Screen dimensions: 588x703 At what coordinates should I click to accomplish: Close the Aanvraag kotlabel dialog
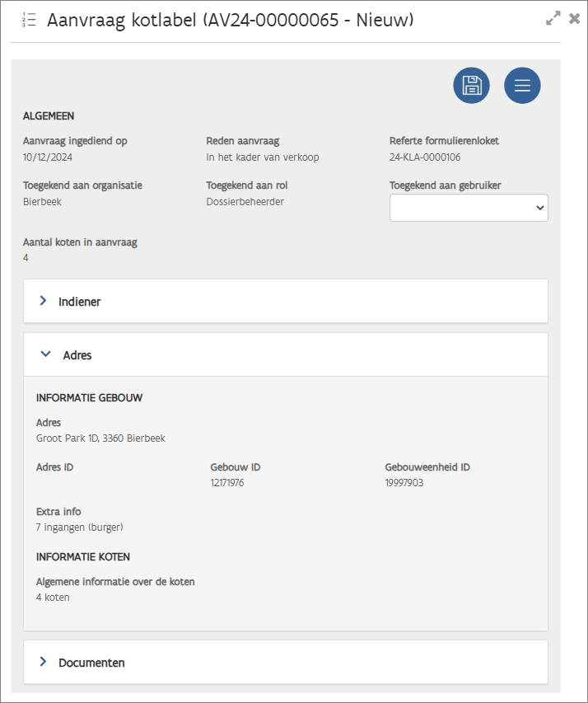click(x=575, y=19)
